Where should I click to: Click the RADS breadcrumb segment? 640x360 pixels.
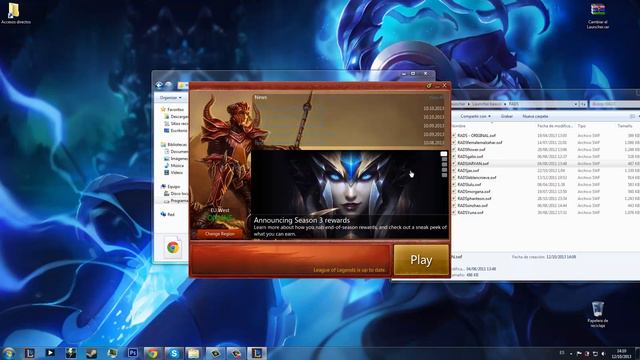[514, 104]
